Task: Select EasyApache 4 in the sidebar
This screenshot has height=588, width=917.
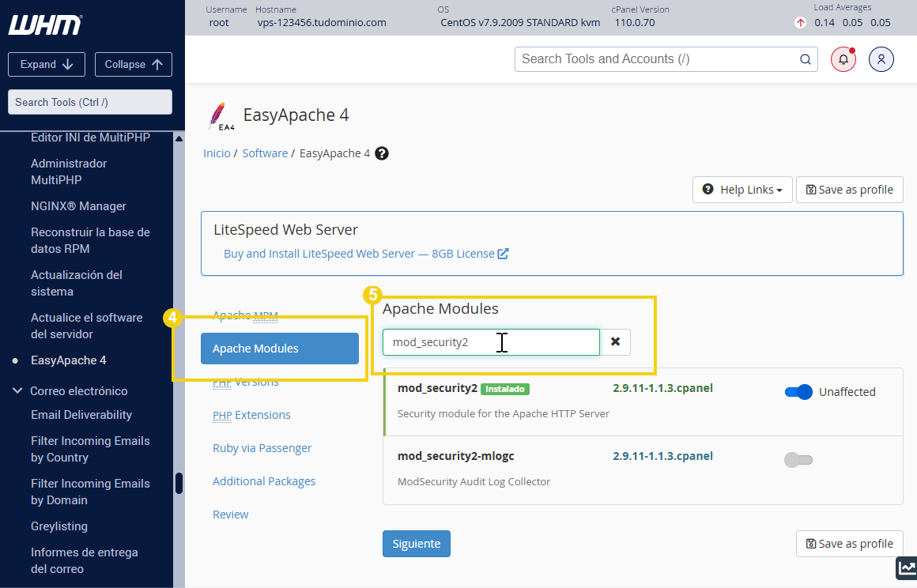Action: pyautogui.click(x=69, y=360)
